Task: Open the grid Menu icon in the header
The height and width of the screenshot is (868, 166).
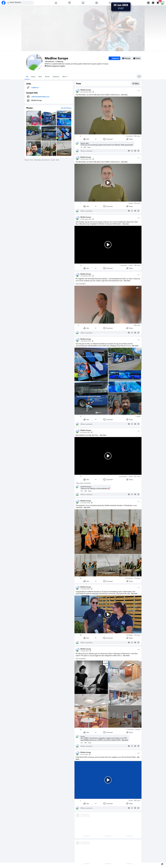Action: coord(148,3)
